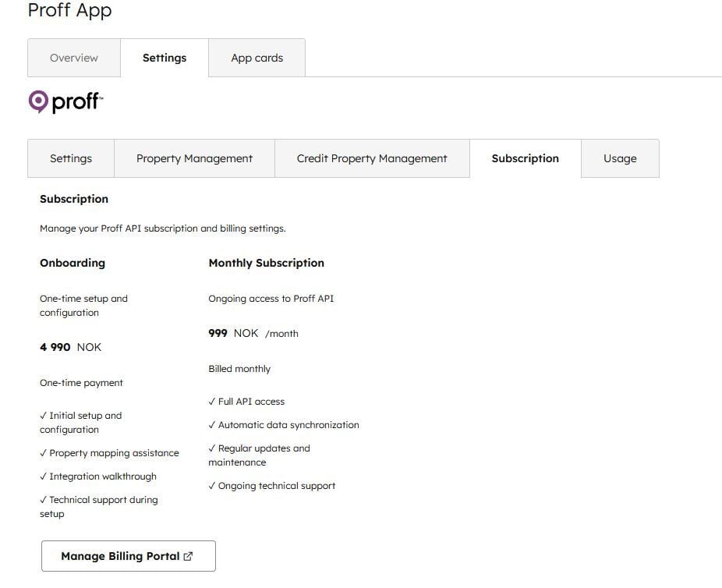Click 'Full API access' feature
The width and height of the screenshot is (722, 588).
pos(246,402)
